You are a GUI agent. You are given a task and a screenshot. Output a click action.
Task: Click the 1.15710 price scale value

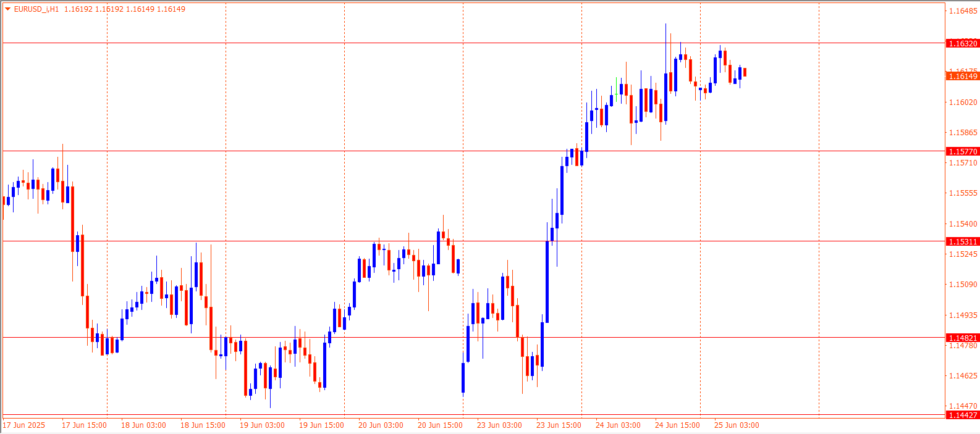point(963,163)
